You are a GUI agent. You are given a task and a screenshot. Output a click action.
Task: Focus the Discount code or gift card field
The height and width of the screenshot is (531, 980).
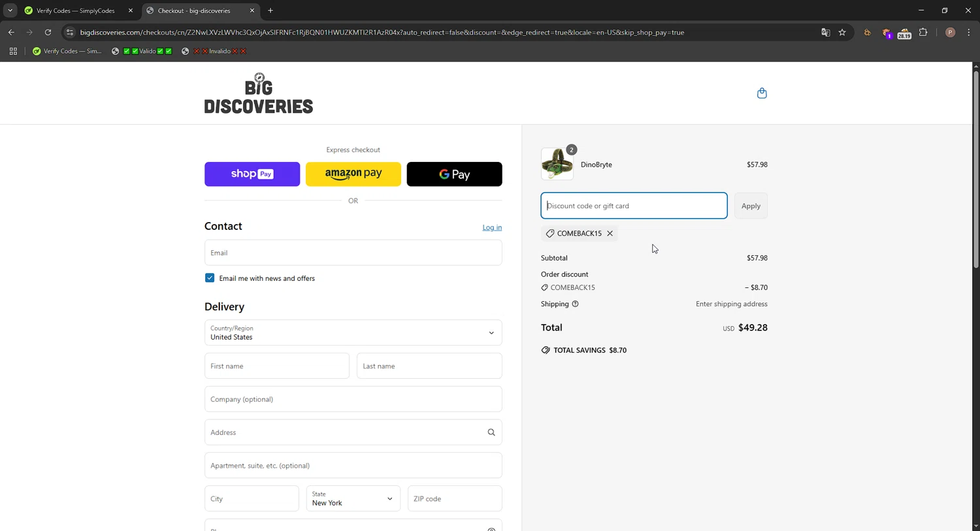pos(634,206)
